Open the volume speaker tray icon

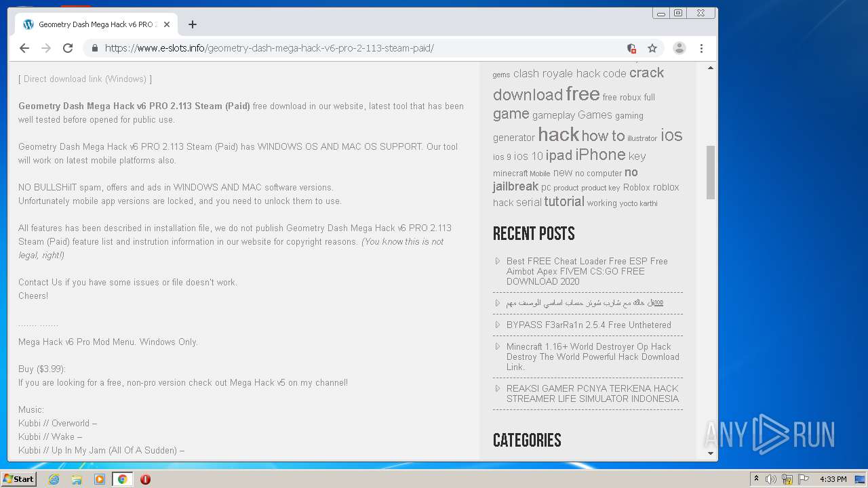tap(771, 479)
